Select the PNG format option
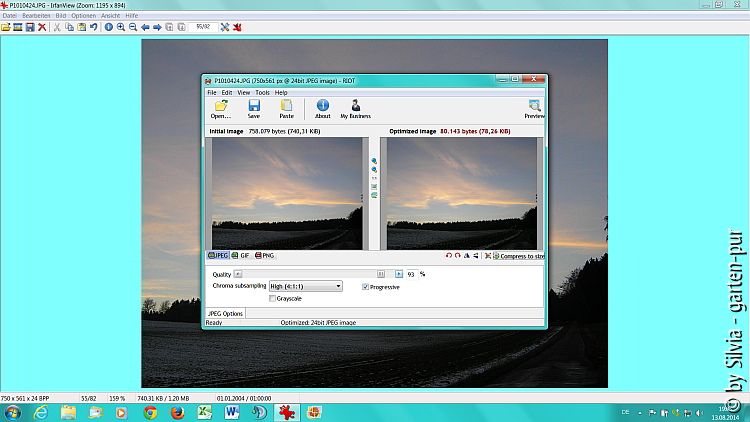 pos(264,256)
